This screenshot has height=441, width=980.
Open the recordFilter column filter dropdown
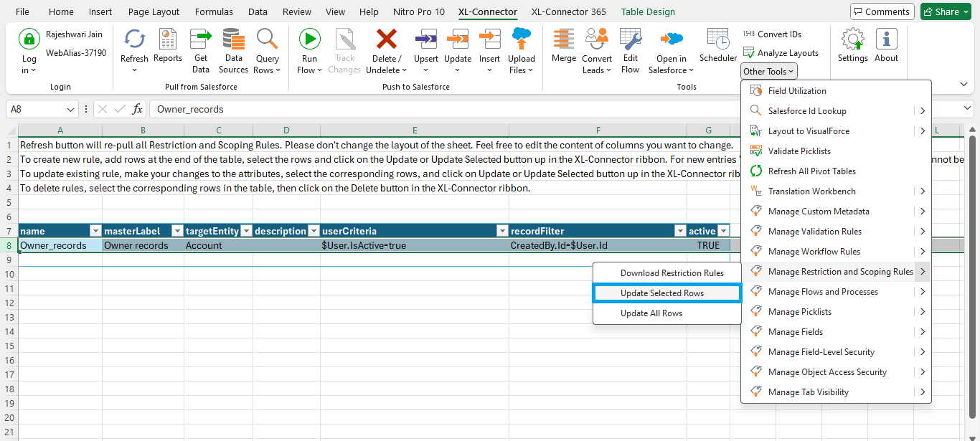[679, 231]
